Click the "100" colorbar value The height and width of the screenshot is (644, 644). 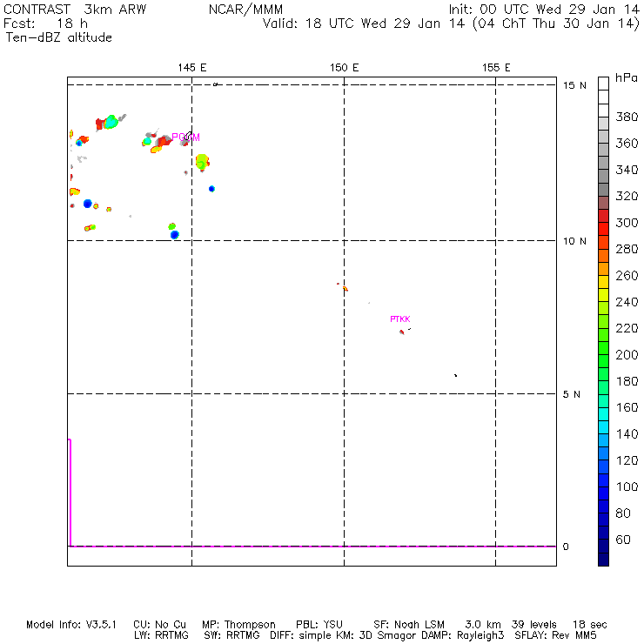(627, 486)
